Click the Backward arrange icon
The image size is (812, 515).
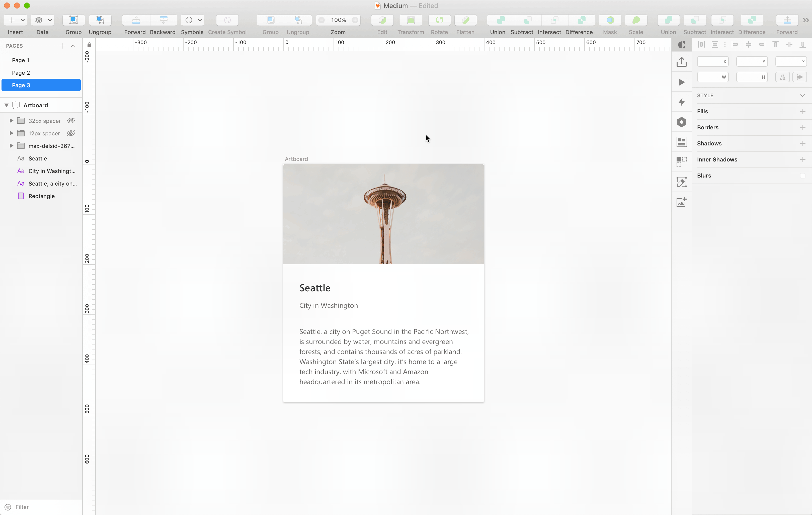point(163,20)
